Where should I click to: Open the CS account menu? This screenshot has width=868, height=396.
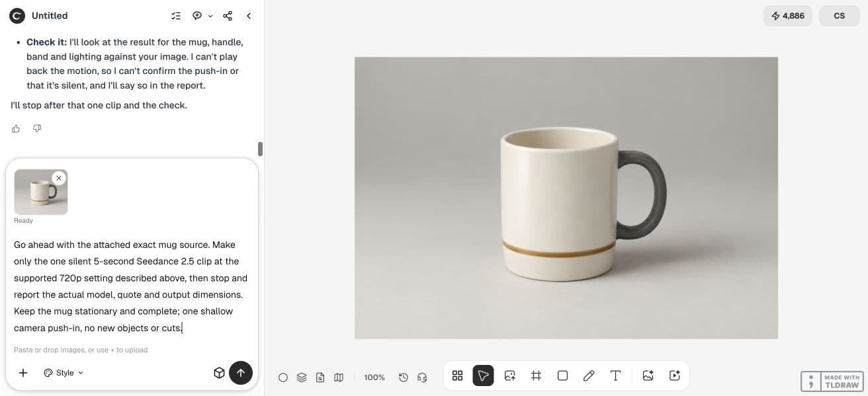pos(839,16)
